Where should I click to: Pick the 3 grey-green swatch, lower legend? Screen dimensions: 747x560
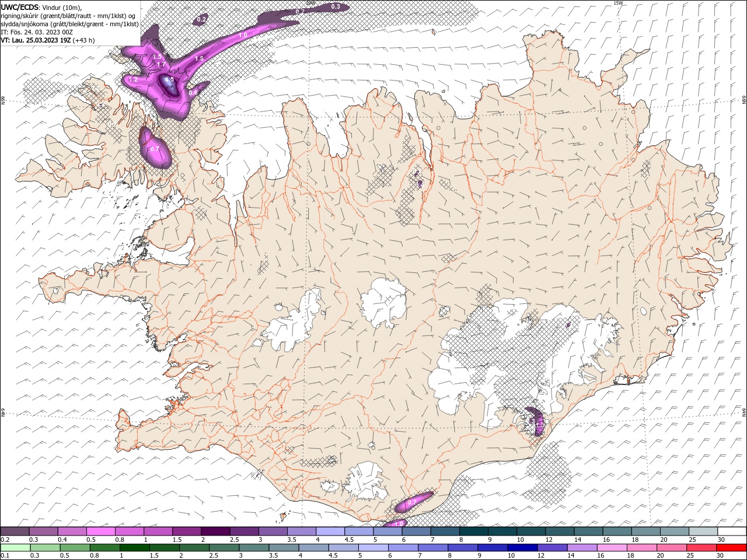tap(253, 548)
